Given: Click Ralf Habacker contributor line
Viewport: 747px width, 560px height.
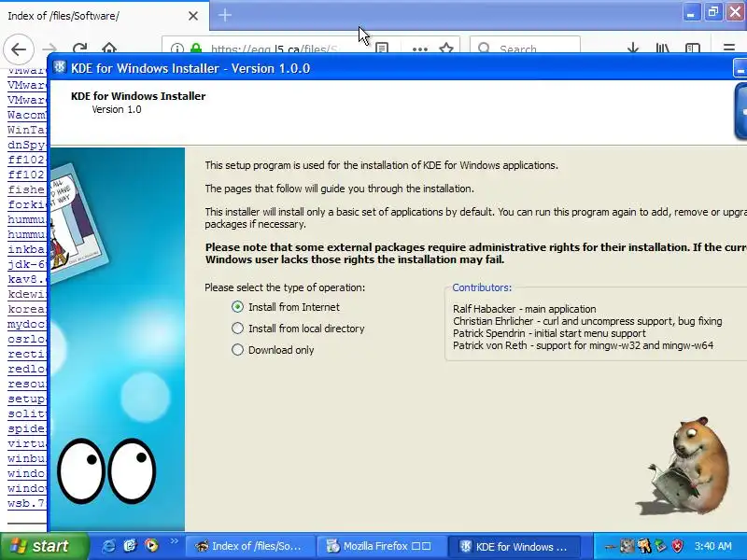Looking at the screenshot, I should 525,309.
